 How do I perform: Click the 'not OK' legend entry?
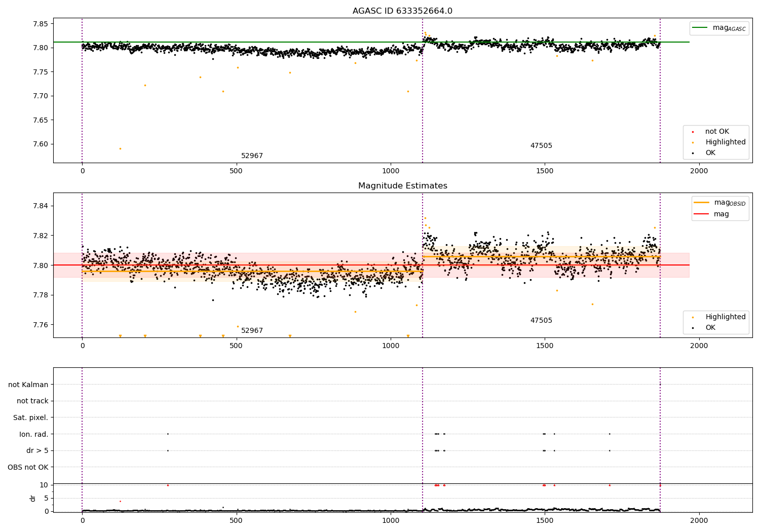(x=716, y=132)
